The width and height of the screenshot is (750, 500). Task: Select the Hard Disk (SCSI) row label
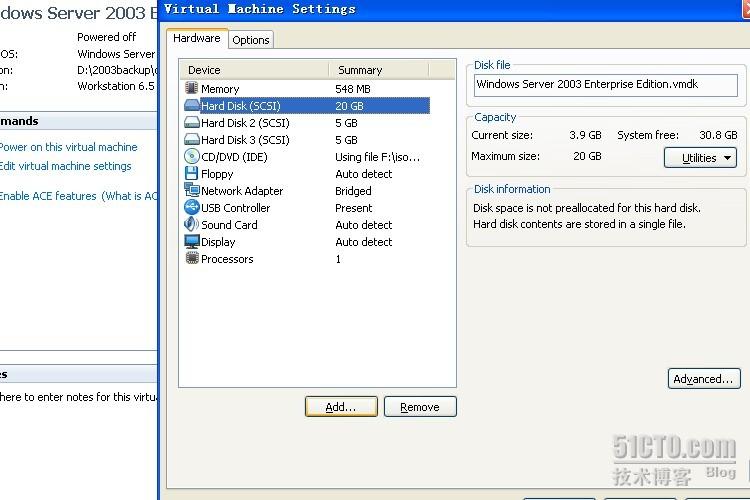coord(241,106)
